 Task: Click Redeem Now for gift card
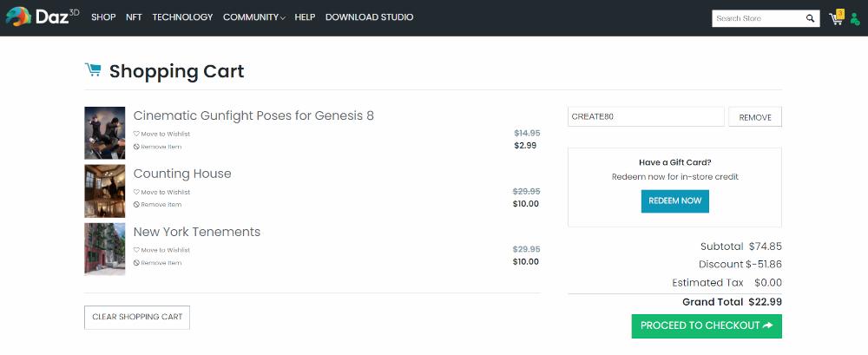coord(674,201)
